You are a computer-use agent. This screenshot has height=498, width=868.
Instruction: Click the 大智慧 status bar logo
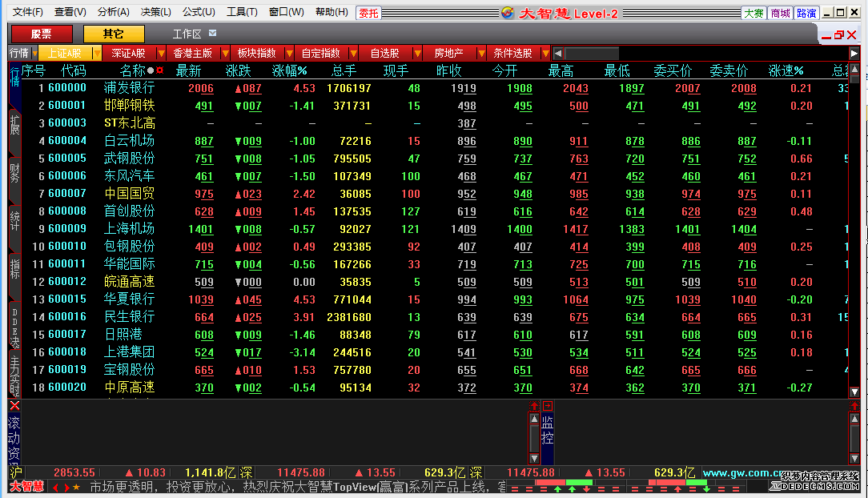pos(27,487)
